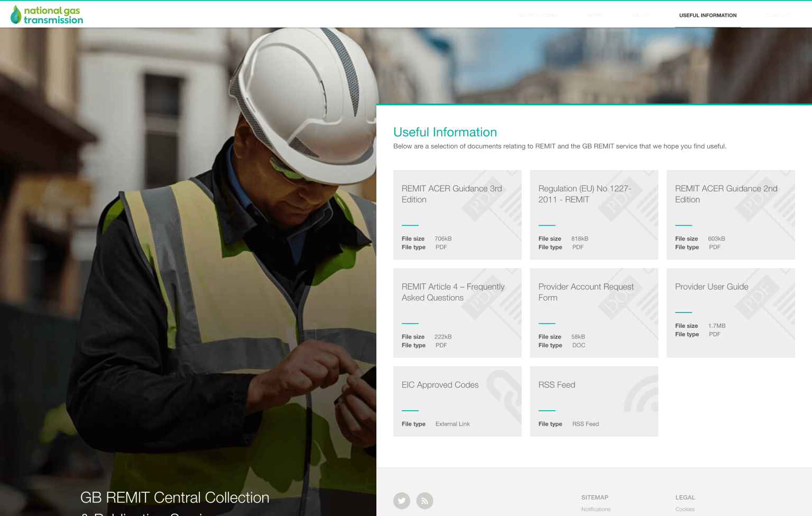Image resolution: width=812 pixels, height=516 pixels.
Task: Select the Useful Information tab in header
Action: tap(708, 15)
